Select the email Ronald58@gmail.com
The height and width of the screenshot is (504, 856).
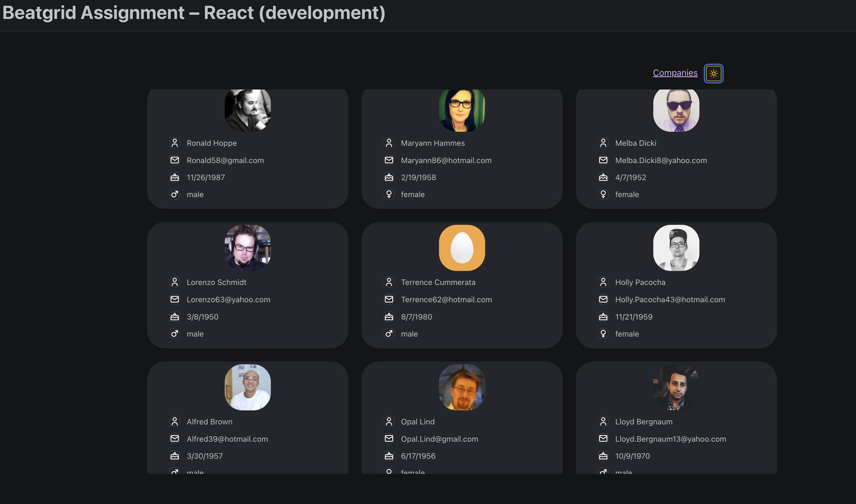pos(225,160)
